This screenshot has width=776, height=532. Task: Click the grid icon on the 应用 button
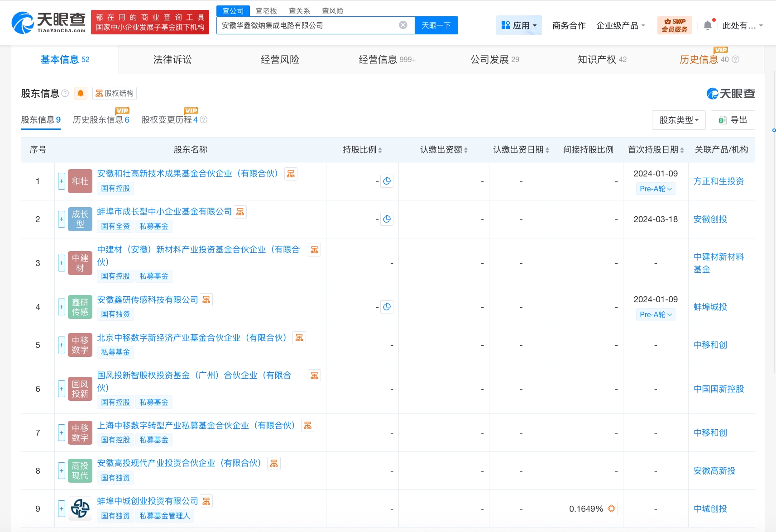click(x=506, y=25)
